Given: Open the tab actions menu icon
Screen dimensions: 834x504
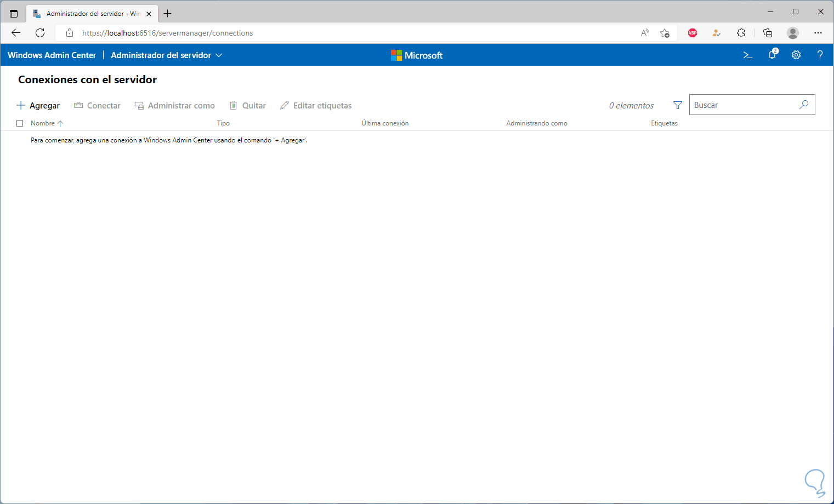Looking at the screenshot, I should click(14, 14).
